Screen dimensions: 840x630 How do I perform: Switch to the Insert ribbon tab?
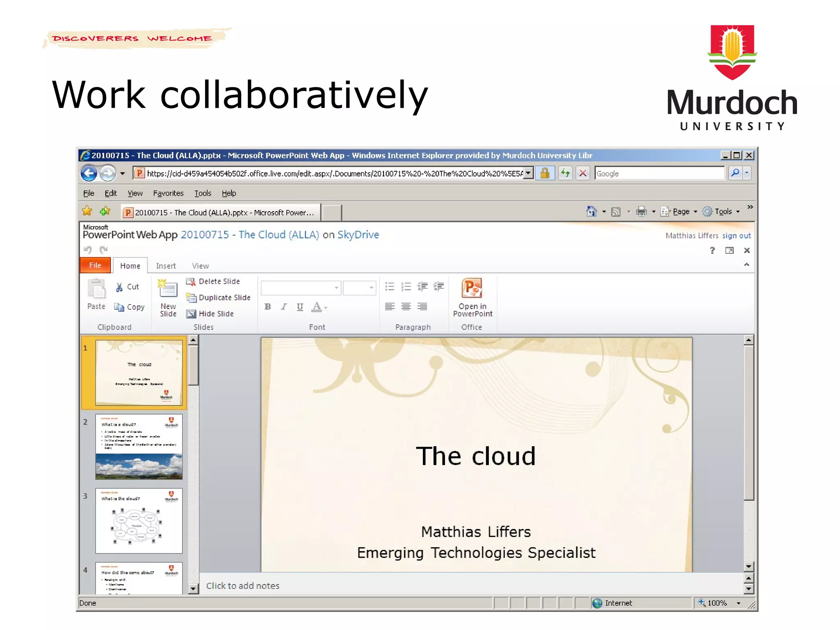[166, 266]
